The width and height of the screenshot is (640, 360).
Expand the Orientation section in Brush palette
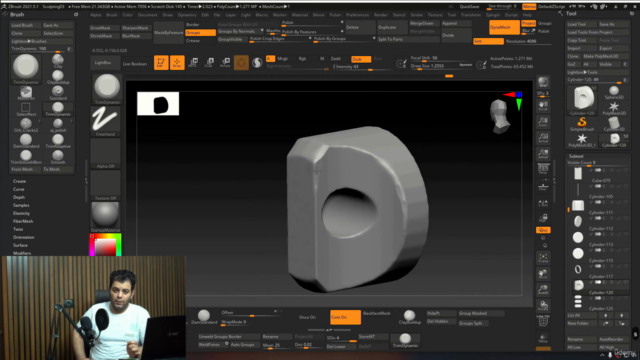24,237
